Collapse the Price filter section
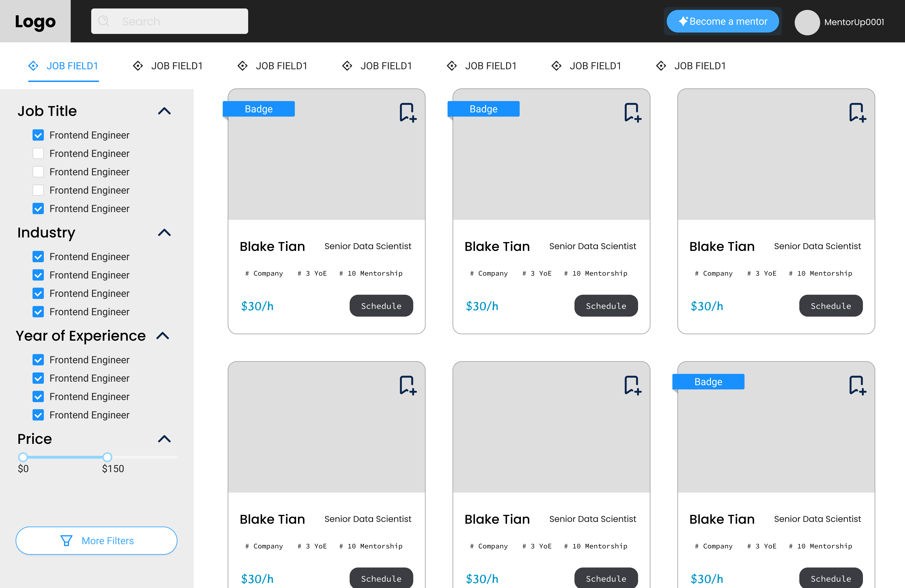This screenshot has height=588, width=905. pyautogui.click(x=164, y=439)
